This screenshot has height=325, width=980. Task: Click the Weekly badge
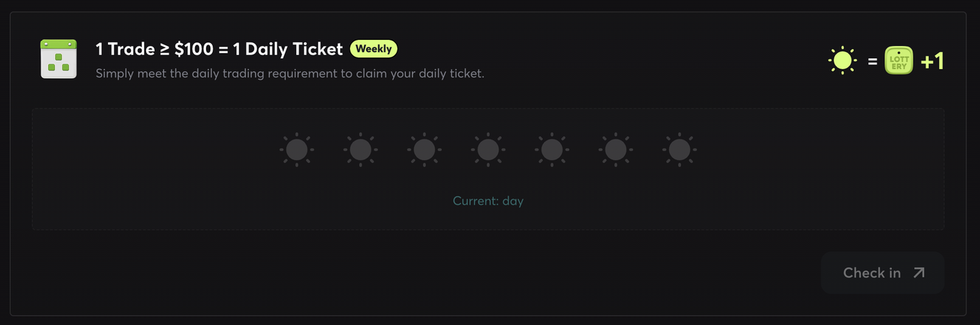[374, 49]
